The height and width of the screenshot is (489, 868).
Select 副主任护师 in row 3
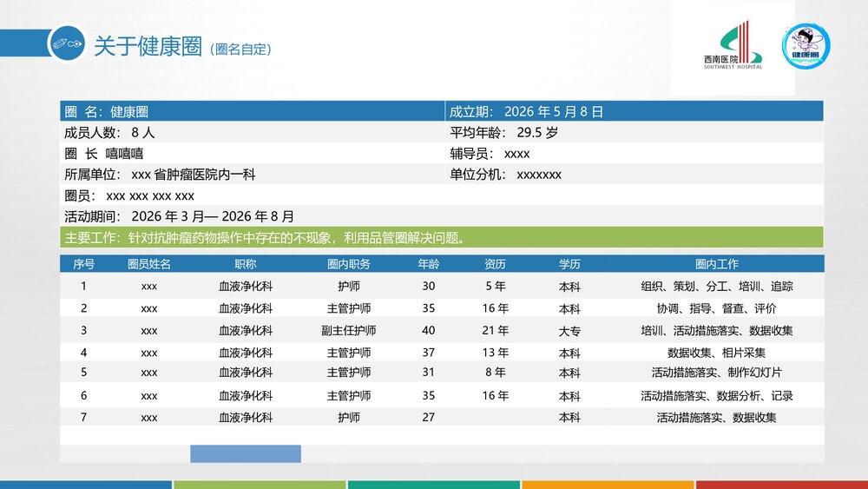pyautogui.click(x=349, y=331)
